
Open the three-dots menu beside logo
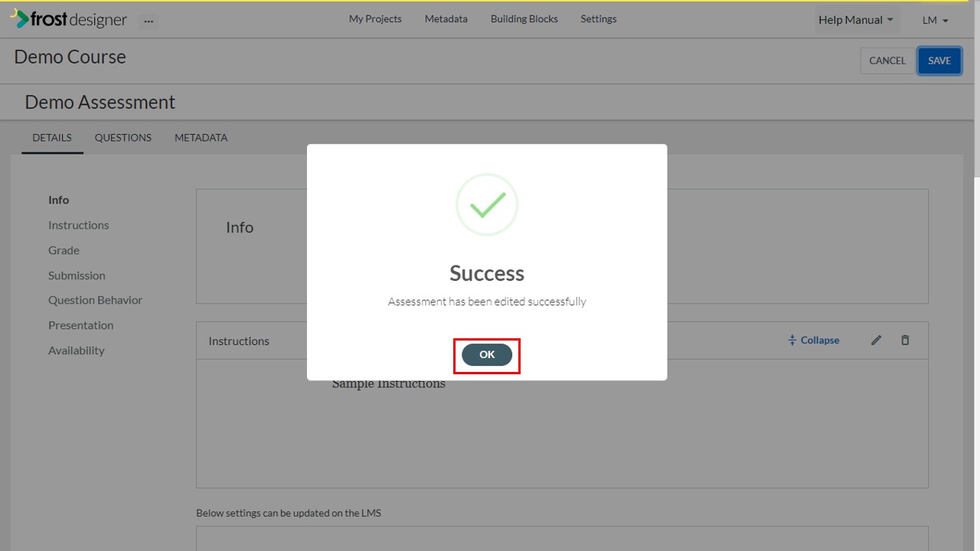click(x=149, y=21)
